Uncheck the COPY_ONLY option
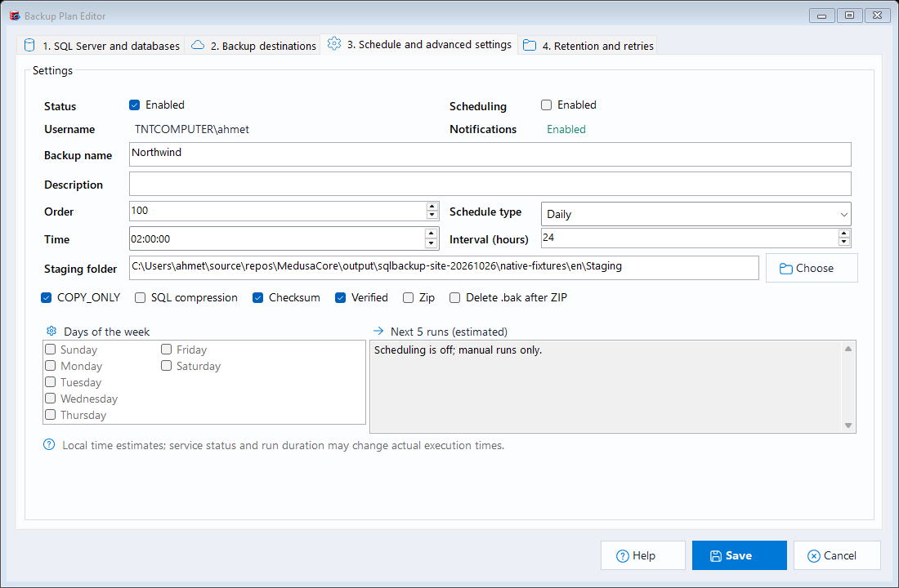This screenshot has width=899, height=588. (47, 297)
